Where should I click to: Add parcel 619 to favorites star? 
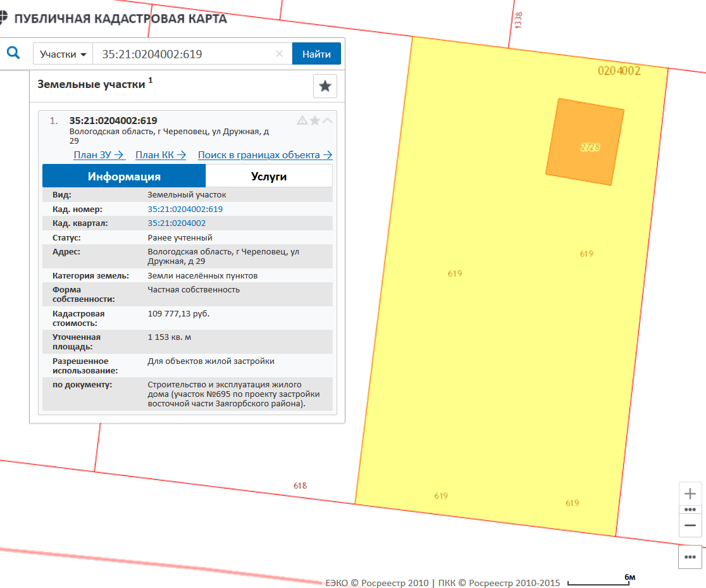(314, 120)
